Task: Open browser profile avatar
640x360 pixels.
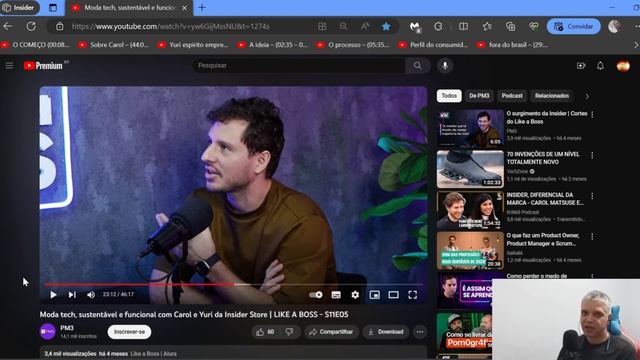Action: pos(615,27)
